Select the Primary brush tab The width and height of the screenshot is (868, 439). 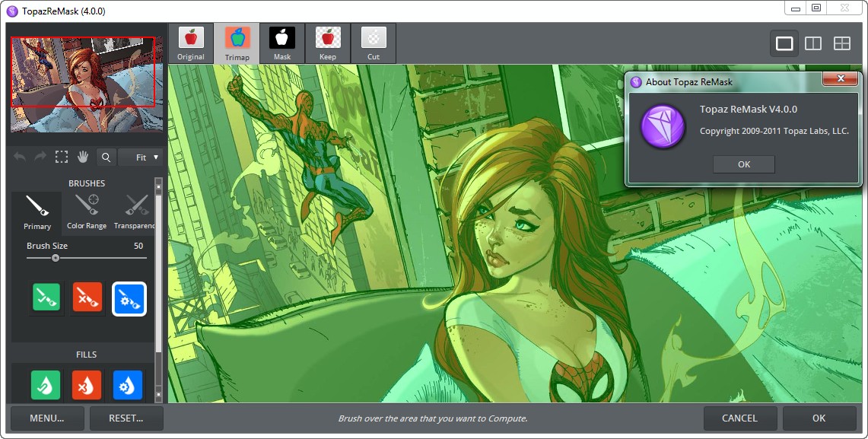coord(37,212)
